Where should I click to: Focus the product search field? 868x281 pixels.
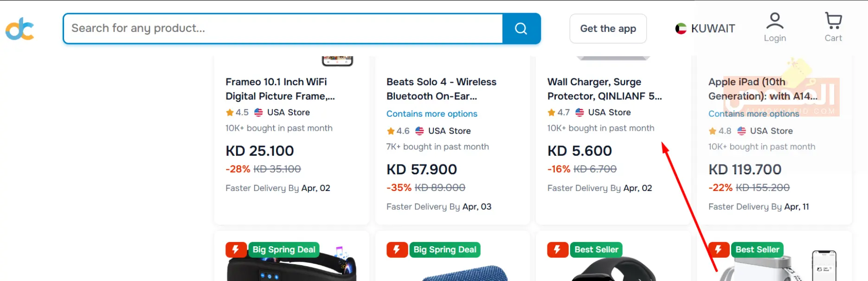point(283,29)
